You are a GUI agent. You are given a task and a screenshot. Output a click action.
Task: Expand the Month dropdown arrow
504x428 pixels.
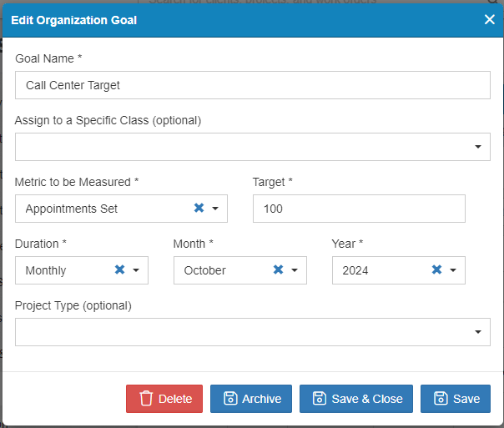click(295, 270)
